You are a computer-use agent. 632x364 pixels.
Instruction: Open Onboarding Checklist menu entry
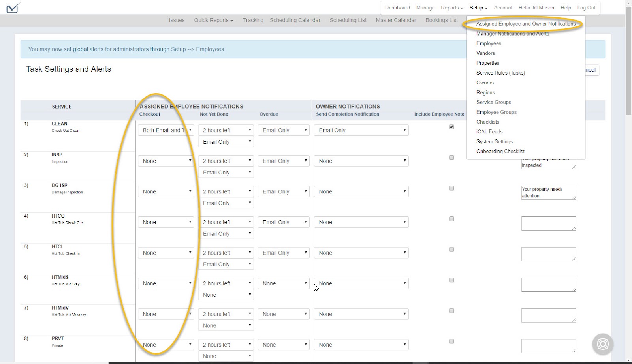tap(500, 151)
